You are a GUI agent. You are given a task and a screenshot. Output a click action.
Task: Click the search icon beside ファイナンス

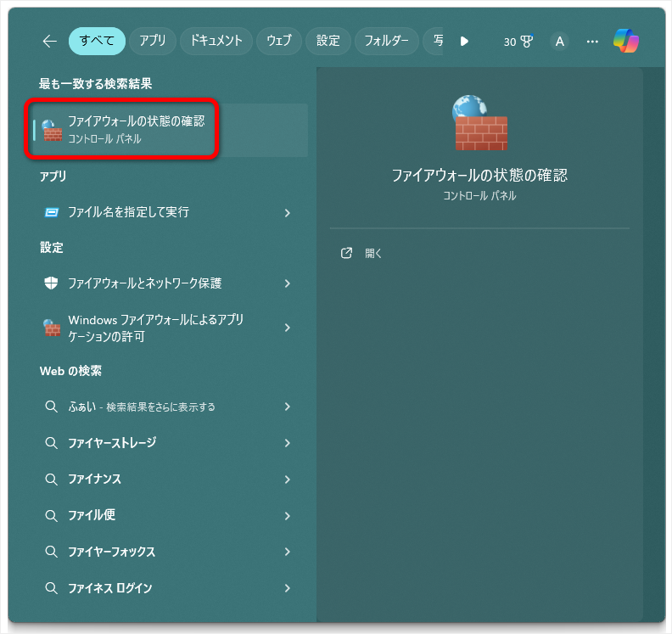click(x=52, y=480)
